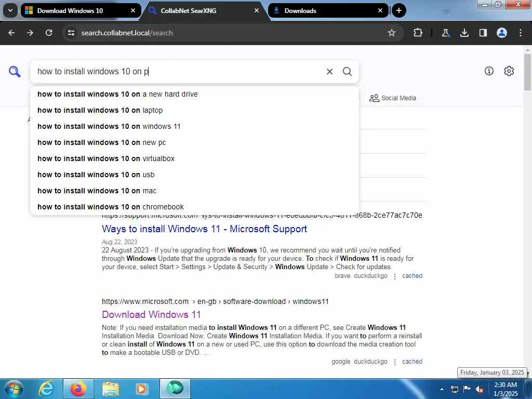
Task: Close the Downloads tab
Action: coord(380,10)
